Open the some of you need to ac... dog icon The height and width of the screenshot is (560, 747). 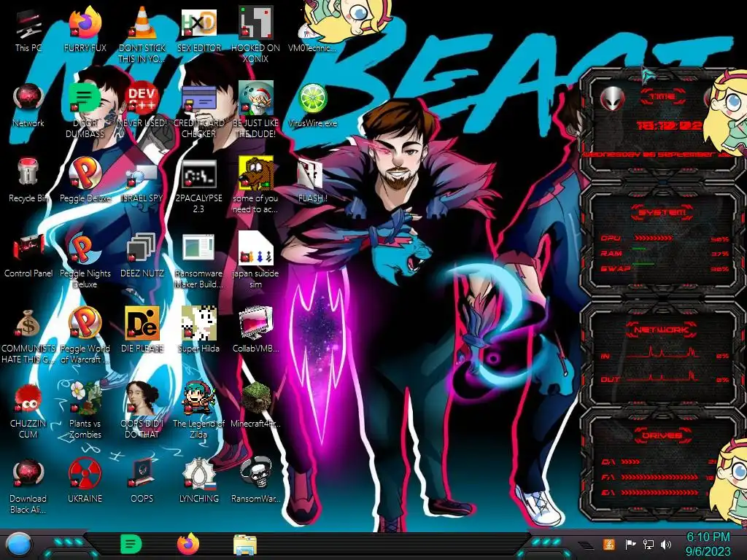pos(255,186)
